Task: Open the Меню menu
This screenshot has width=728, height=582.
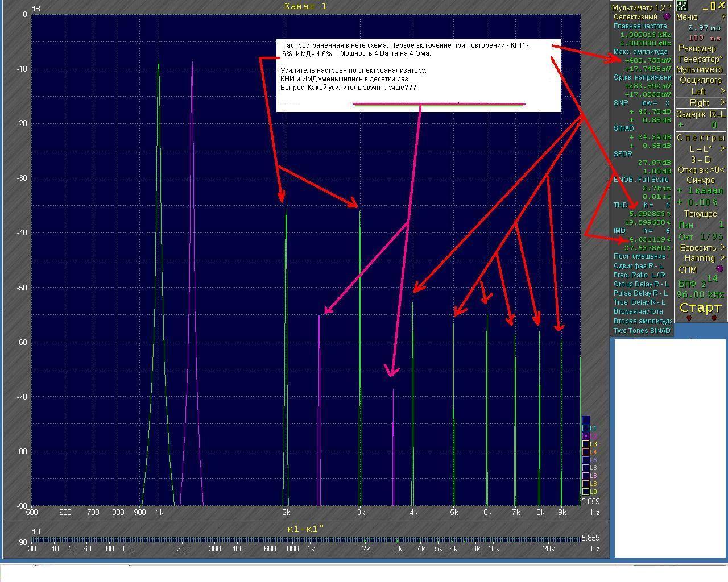Action: [686, 17]
